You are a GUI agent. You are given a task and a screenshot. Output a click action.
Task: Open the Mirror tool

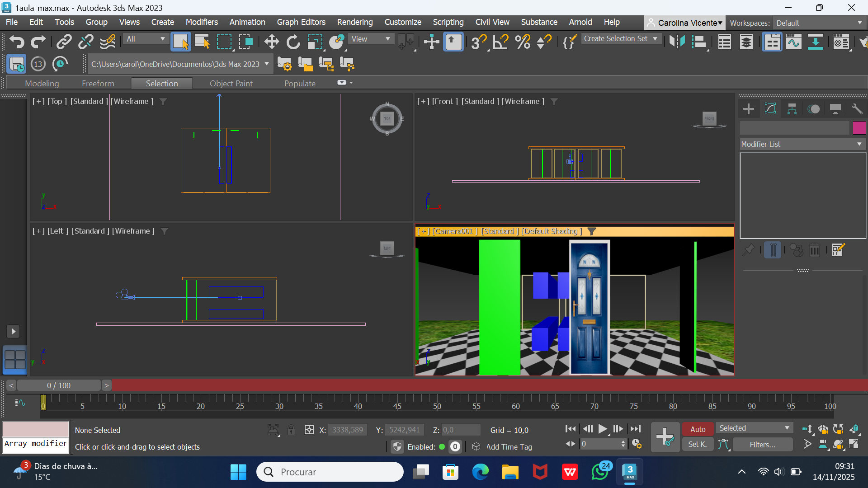coord(677,42)
